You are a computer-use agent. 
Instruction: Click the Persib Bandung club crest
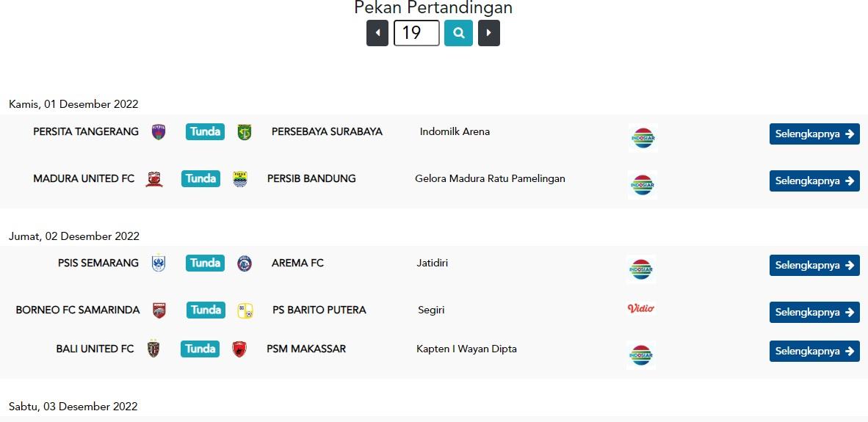point(240,179)
